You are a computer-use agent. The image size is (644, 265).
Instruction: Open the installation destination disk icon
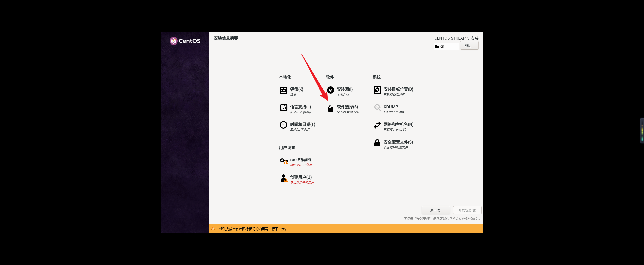point(377,90)
